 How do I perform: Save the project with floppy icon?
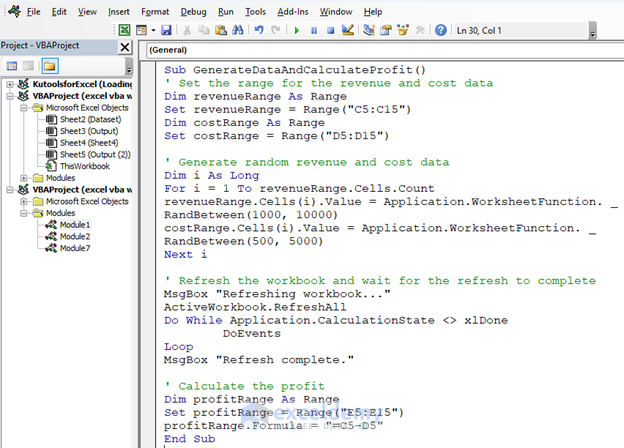[166, 30]
